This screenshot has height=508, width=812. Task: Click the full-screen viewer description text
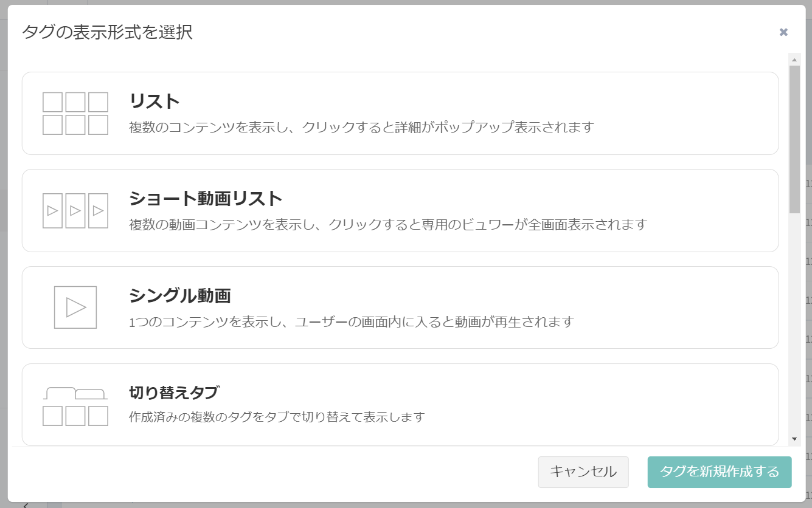(387, 225)
